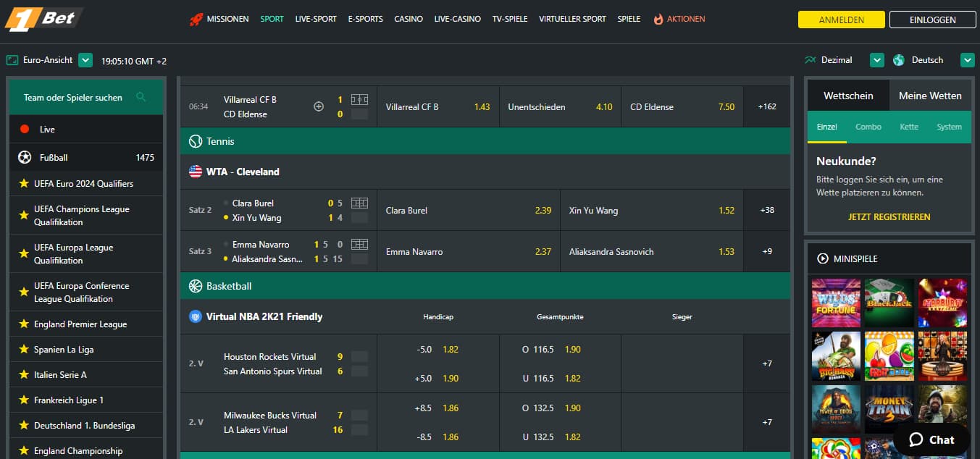
Task: Expand +7 markets for Milwaukee Bucks Virtual
Action: [x=767, y=422]
